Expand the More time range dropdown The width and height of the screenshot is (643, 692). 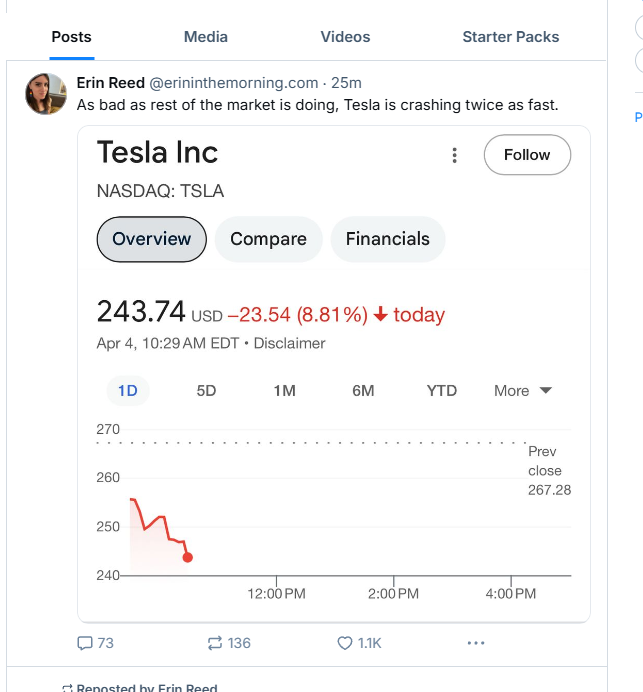click(x=522, y=391)
